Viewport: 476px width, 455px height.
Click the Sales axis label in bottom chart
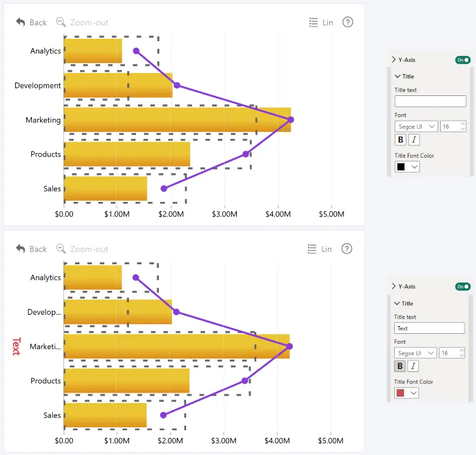point(52,415)
